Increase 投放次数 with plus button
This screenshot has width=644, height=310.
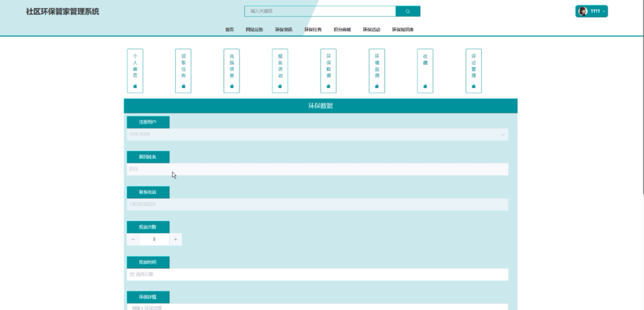[175, 239]
